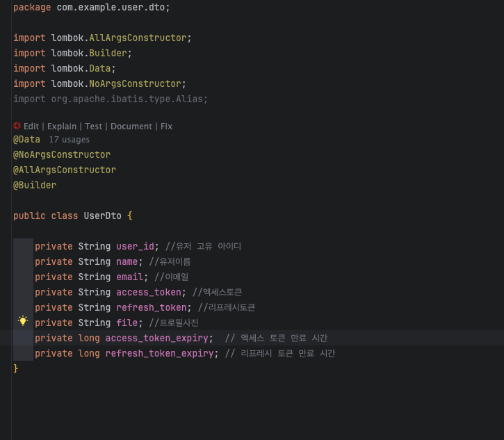Image resolution: width=504 pixels, height=440 pixels.
Task: Click 'private' keyword on the name line
Action: (54, 261)
